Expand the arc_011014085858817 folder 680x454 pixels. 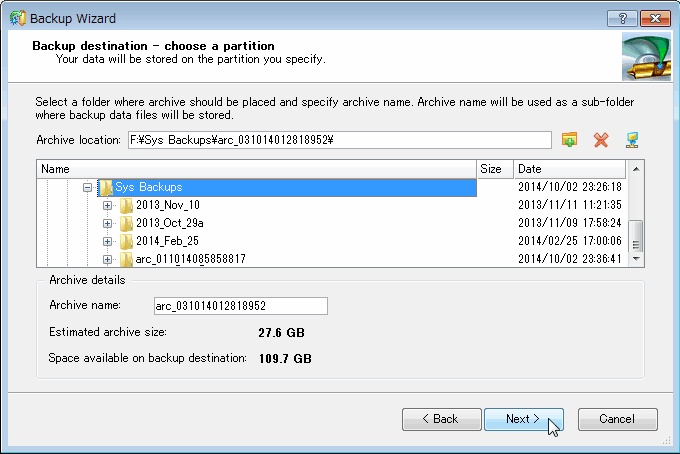coord(107,259)
